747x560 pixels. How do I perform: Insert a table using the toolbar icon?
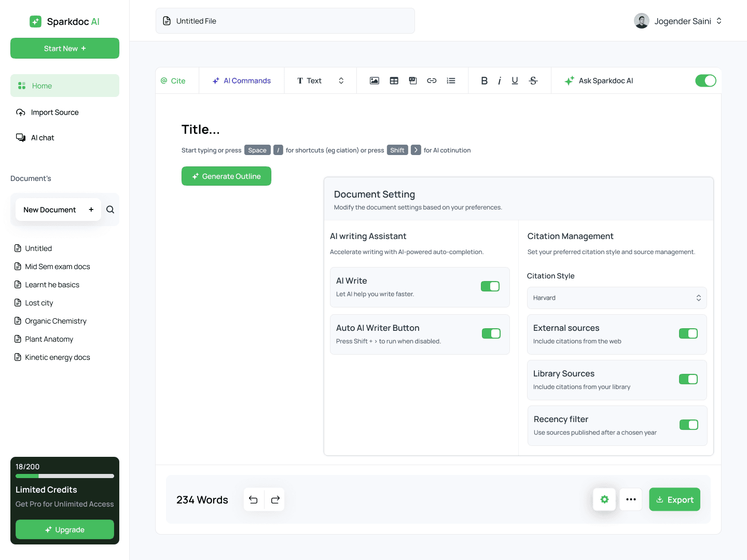click(x=394, y=81)
